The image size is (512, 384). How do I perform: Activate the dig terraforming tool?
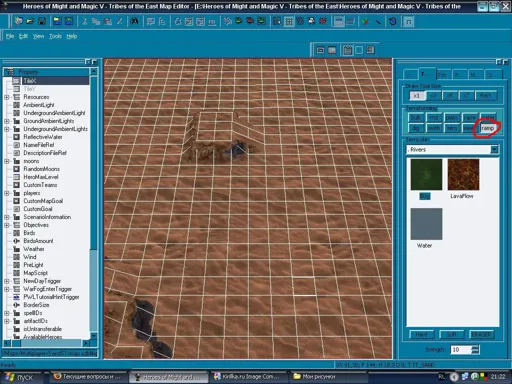point(416,128)
